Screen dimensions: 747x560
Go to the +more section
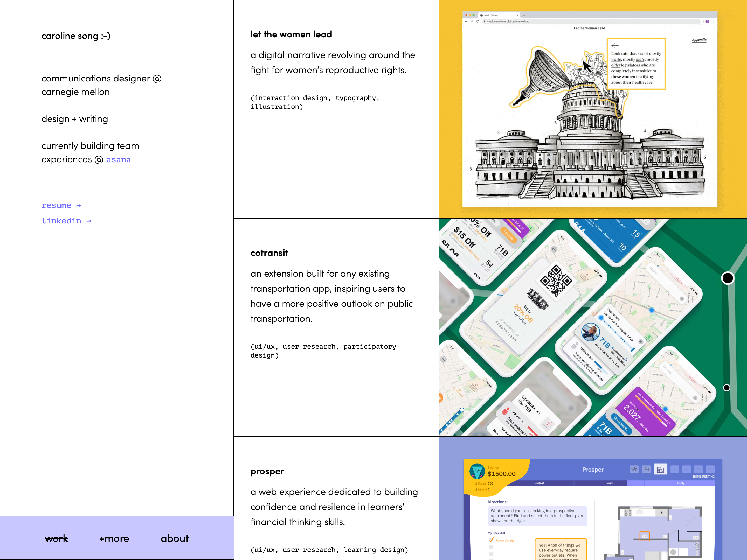pyautogui.click(x=114, y=538)
